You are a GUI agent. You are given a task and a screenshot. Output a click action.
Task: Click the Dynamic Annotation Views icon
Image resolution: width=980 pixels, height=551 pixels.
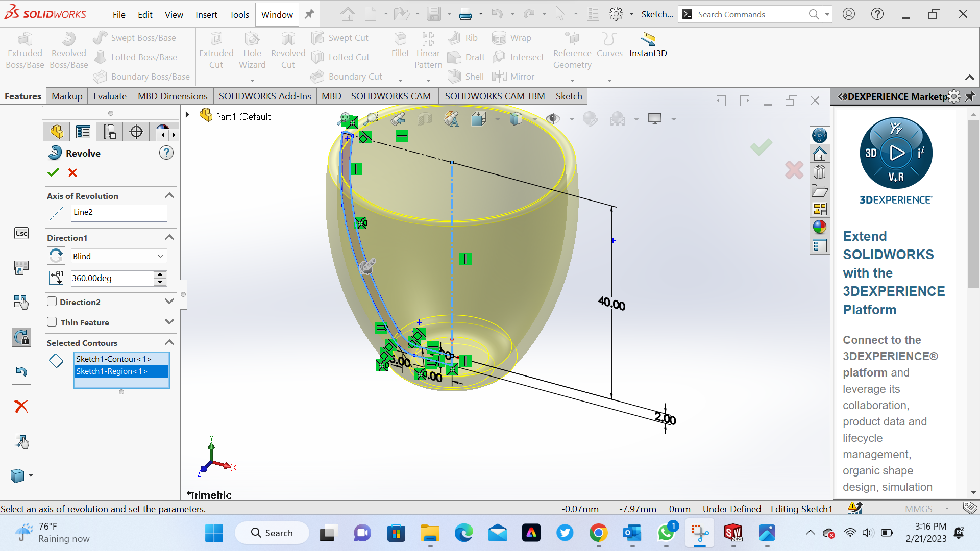tap(451, 119)
